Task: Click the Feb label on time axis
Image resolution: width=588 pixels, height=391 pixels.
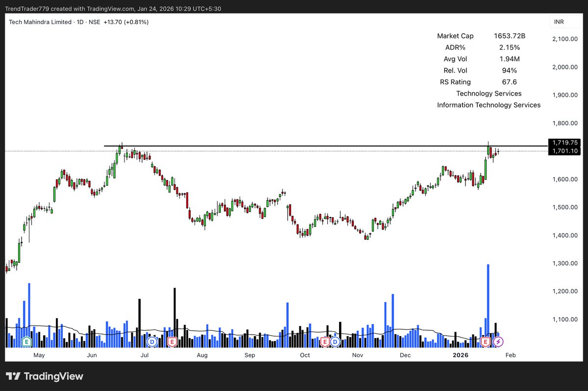Action: point(510,355)
